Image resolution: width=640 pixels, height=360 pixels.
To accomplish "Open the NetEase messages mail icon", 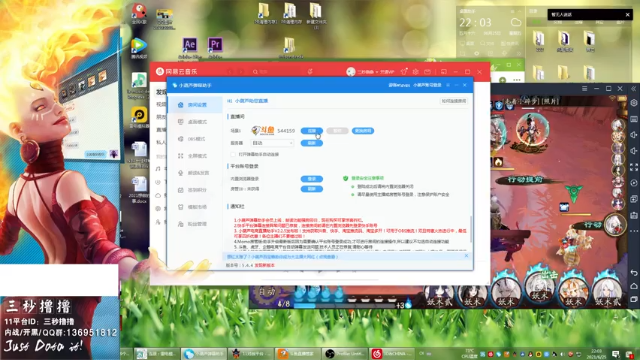I will (x=427, y=72).
